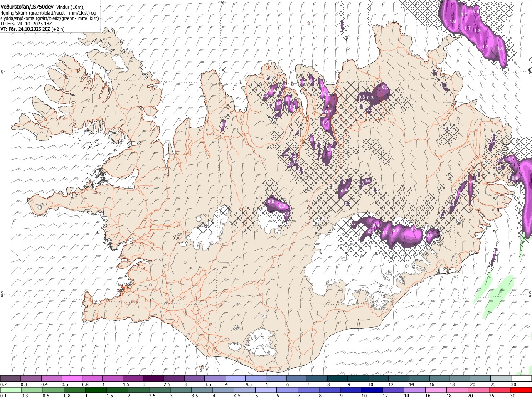
Task: Click the 'rigning/skúrir' description line
Action: click(49, 12)
